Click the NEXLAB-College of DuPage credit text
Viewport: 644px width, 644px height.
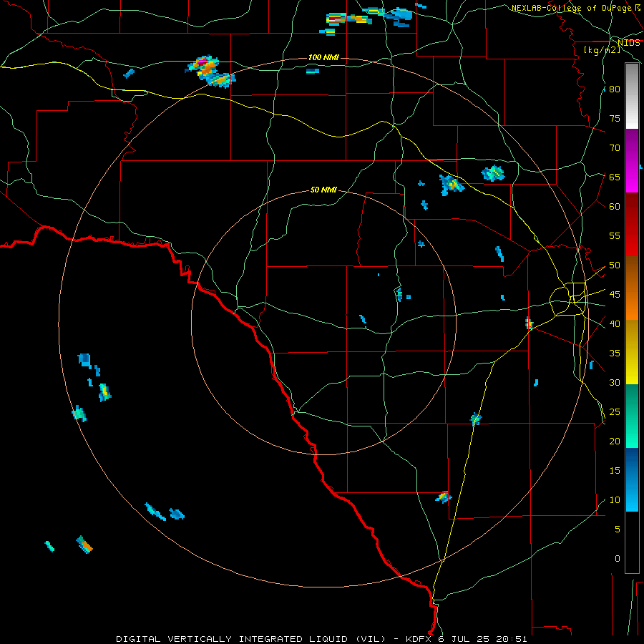pos(575,8)
